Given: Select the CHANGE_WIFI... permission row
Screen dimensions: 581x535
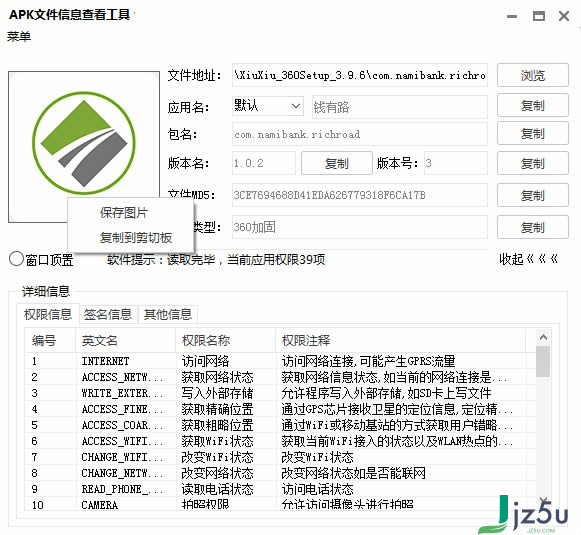Looking at the screenshot, I should pyautogui.click(x=280, y=457).
